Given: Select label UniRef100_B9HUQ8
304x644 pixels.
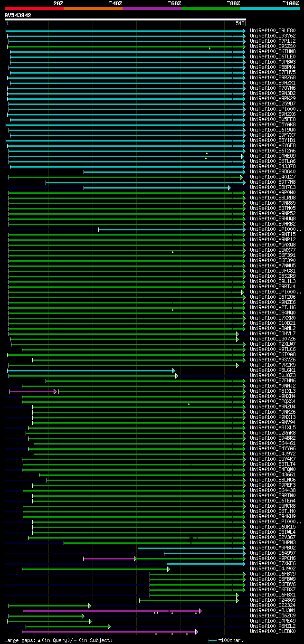Looking at the screenshot, I should 273,219.
